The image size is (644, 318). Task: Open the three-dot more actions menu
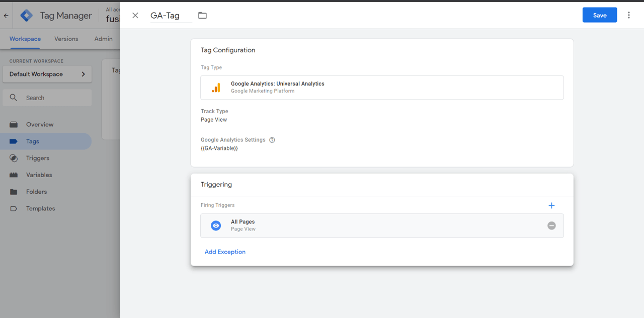click(x=629, y=15)
